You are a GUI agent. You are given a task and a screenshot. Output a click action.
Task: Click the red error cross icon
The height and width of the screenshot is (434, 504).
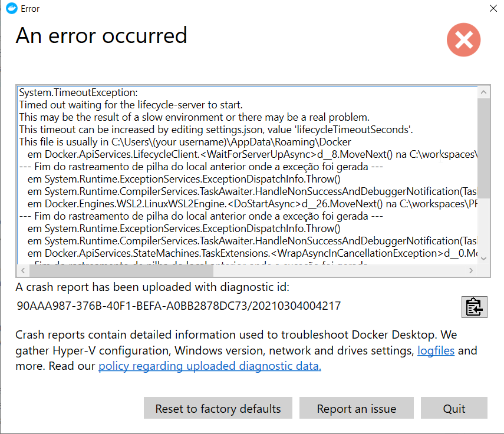click(463, 40)
